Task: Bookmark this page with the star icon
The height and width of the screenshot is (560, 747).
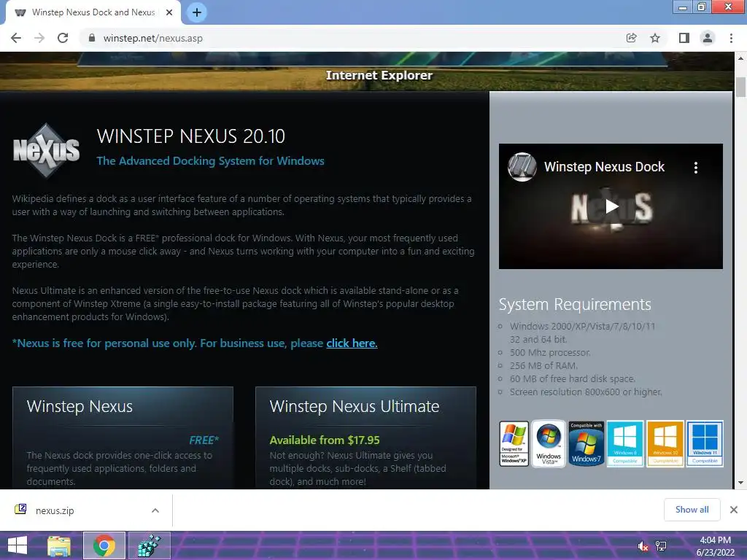Action: pyautogui.click(x=655, y=38)
